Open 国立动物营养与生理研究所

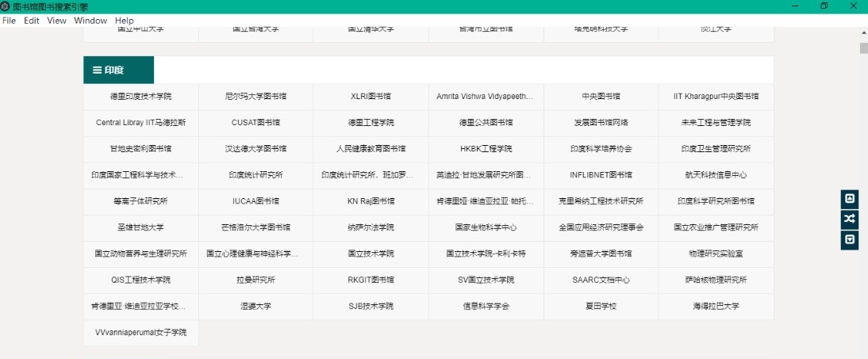point(141,254)
